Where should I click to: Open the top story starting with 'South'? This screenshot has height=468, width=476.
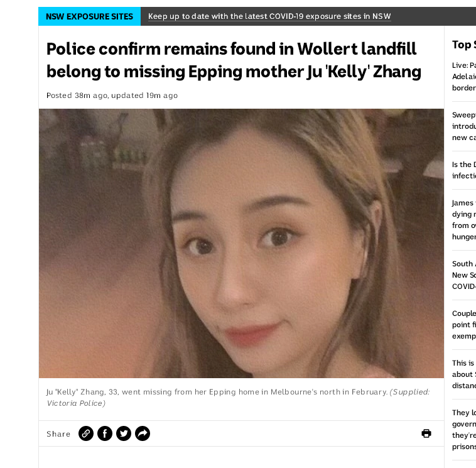click(x=464, y=275)
